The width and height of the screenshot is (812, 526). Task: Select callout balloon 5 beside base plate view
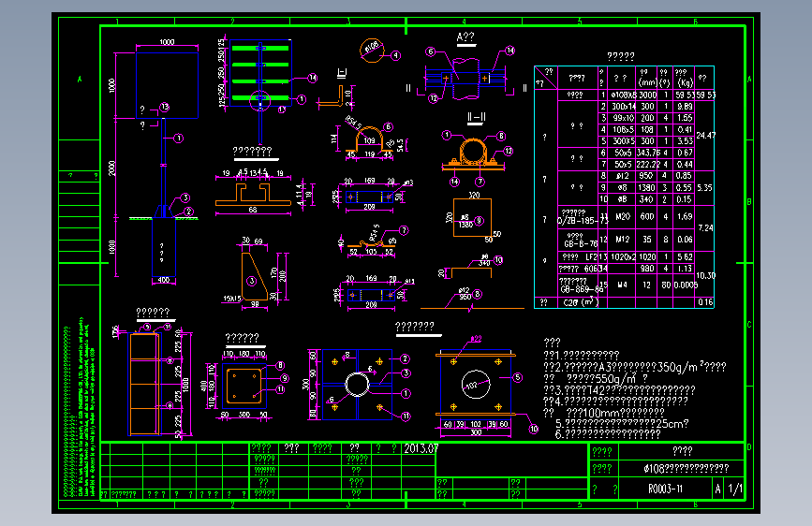pyautogui.click(x=517, y=377)
